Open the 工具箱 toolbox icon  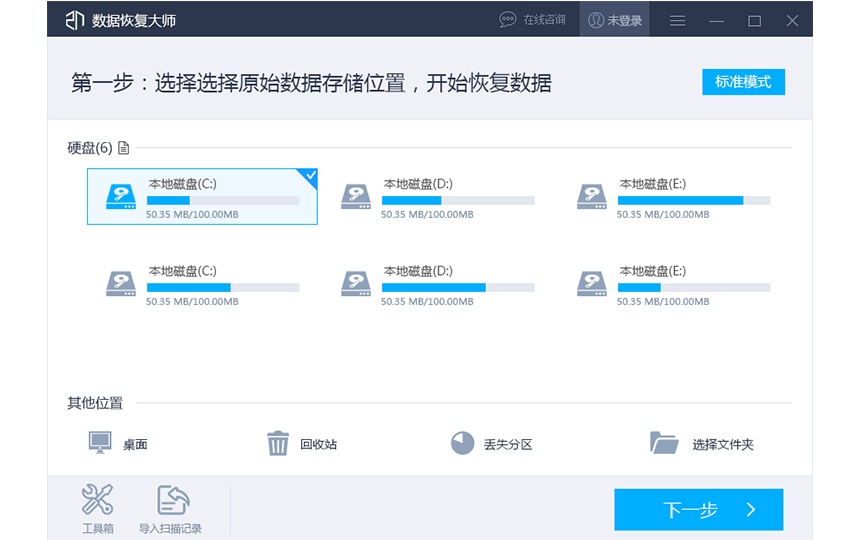97,500
